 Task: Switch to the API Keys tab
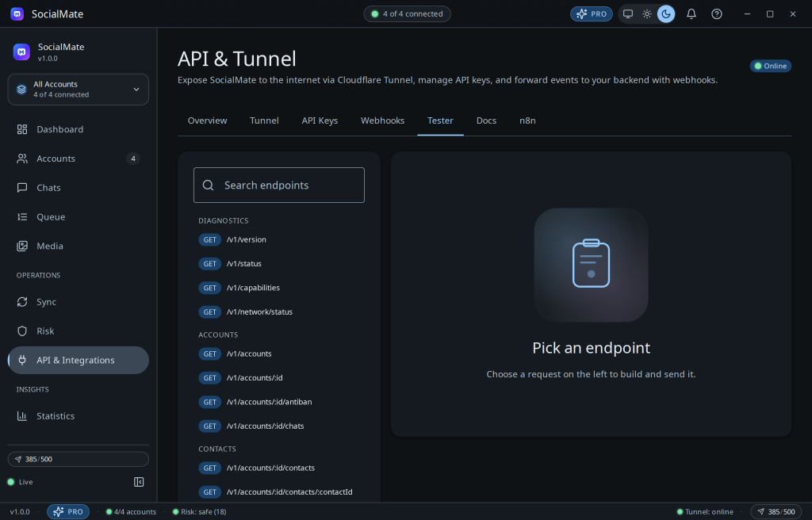tap(320, 120)
